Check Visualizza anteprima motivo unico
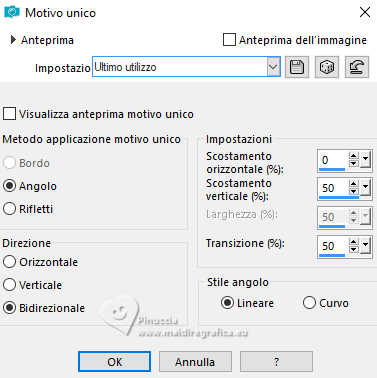 [9, 113]
